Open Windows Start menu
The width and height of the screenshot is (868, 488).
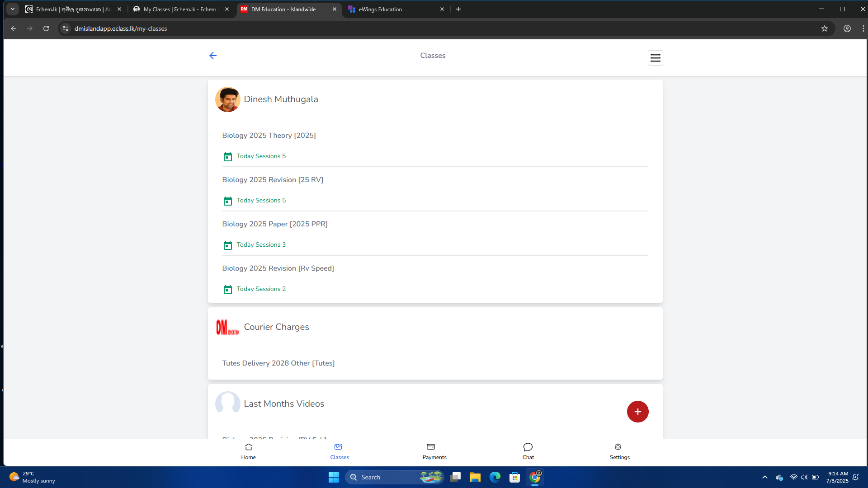tap(334, 477)
